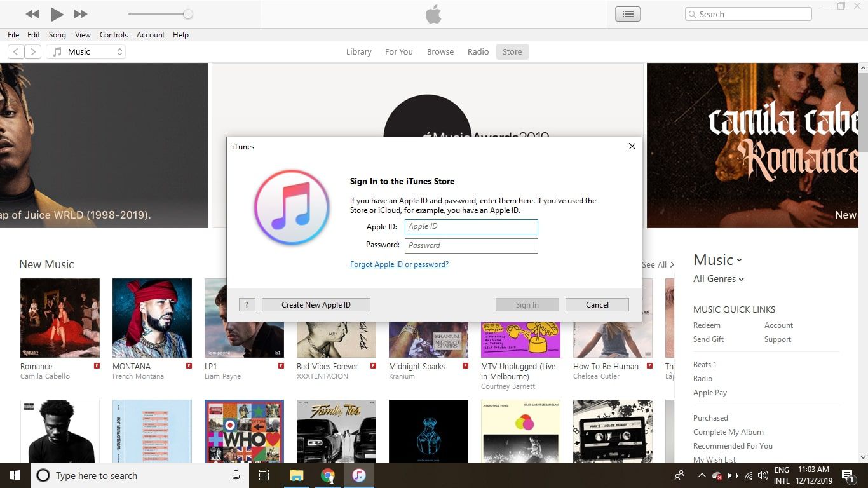The image size is (868, 488).
Task: Open the taskbar volume speaker icon
Action: tap(763, 475)
